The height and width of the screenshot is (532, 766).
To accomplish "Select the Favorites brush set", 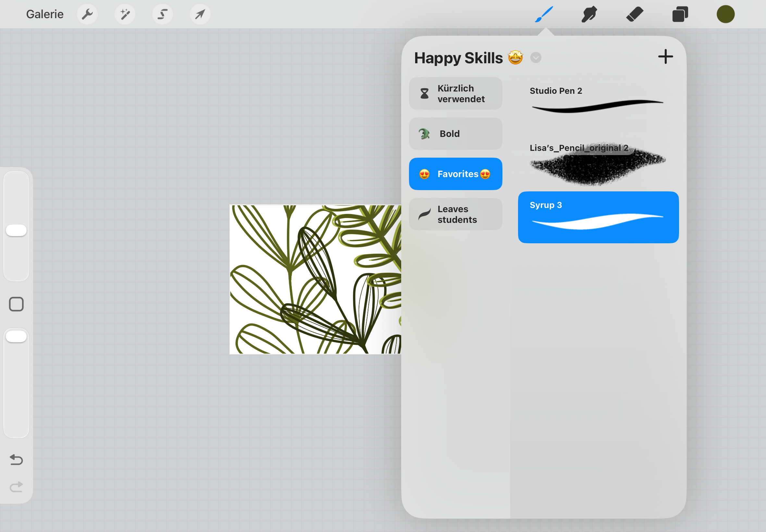I will click(x=455, y=174).
